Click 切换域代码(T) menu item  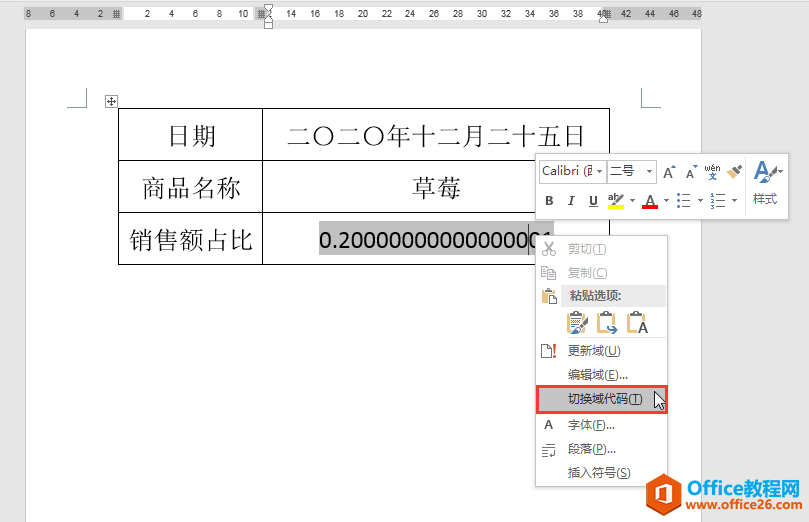(602, 399)
